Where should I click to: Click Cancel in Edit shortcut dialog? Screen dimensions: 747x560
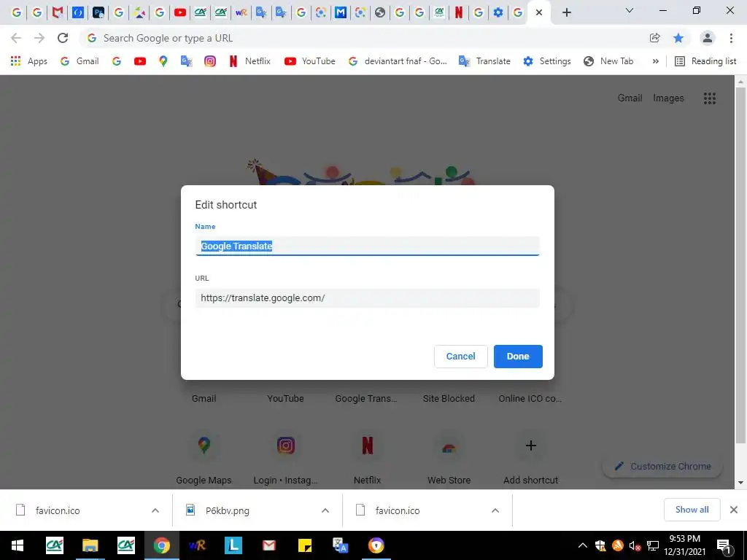(x=461, y=356)
